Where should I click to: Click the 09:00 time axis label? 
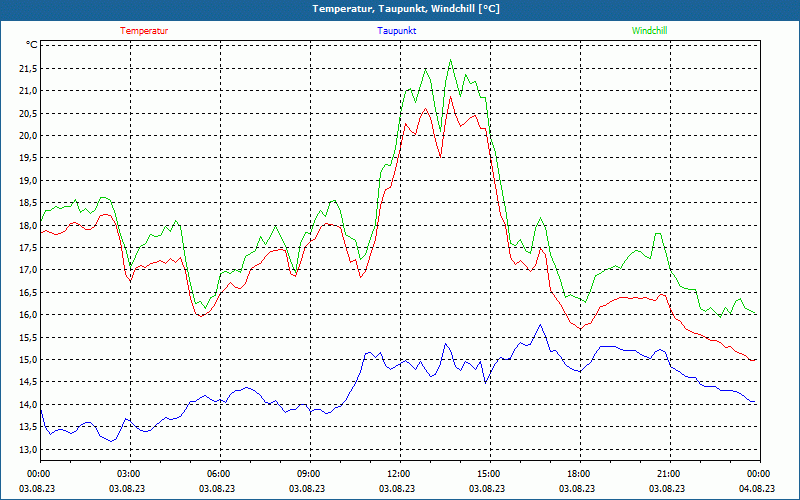click(310, 474)
